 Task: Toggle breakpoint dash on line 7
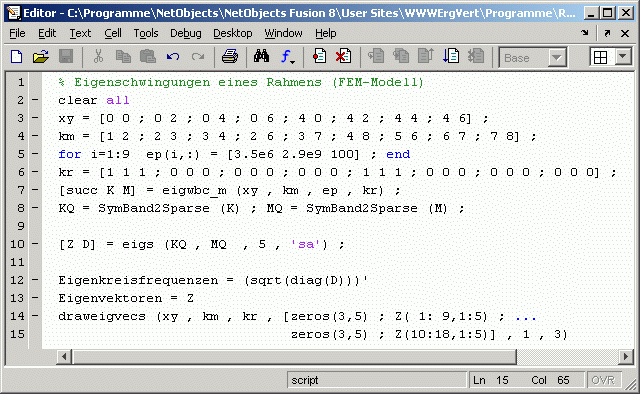[x=35, y=189]
